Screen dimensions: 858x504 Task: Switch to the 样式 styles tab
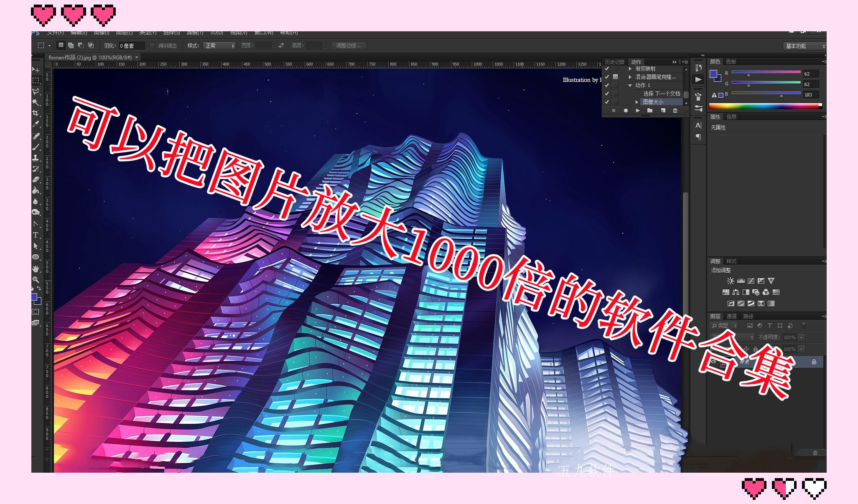pyautogui.click(x=731, y=261)
